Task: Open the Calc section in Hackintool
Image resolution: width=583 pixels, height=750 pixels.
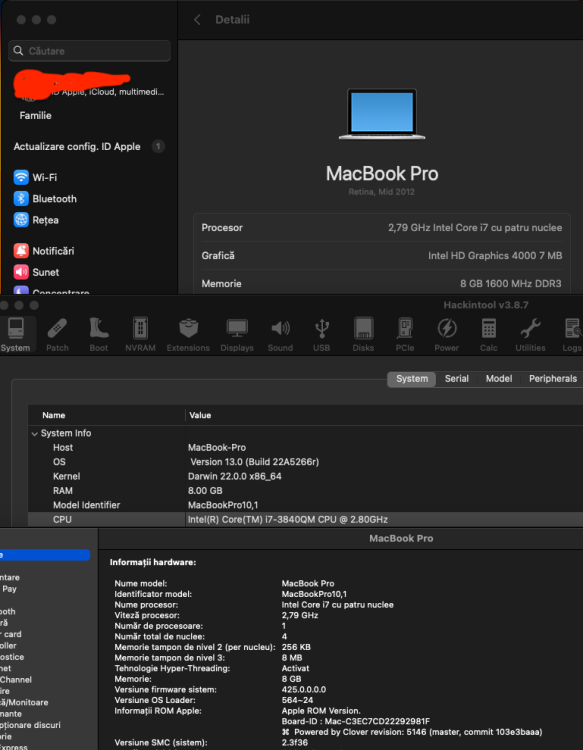Action: coord(488,335)
